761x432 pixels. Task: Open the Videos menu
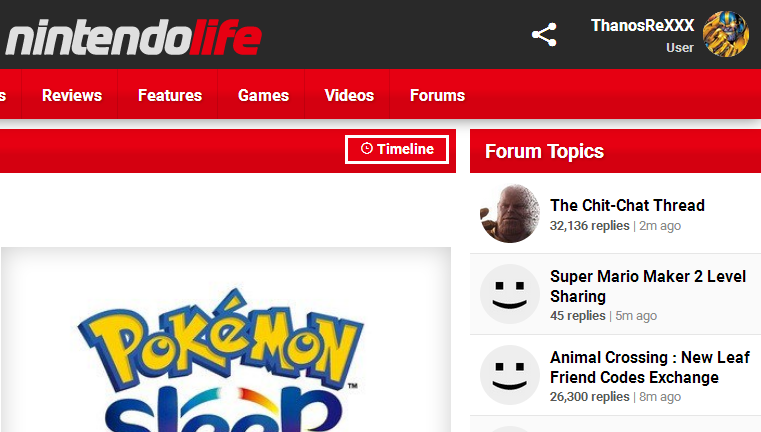tap(349, 95)
